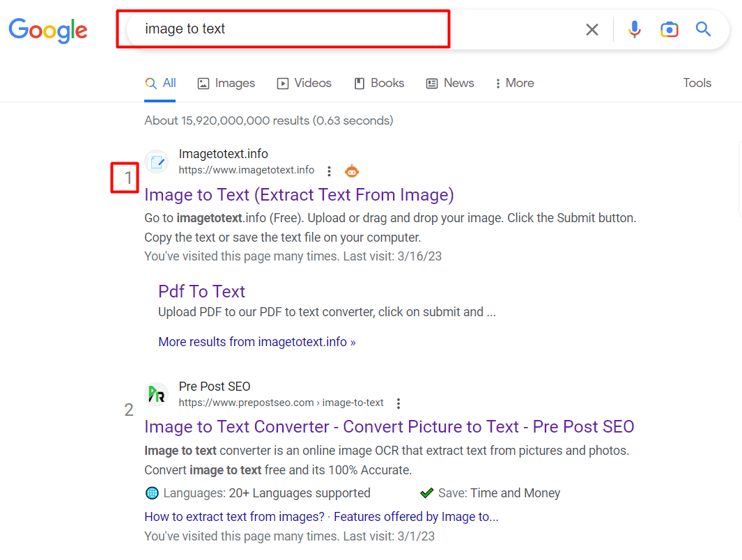Open the Google logo homepage link

[48, 30]
